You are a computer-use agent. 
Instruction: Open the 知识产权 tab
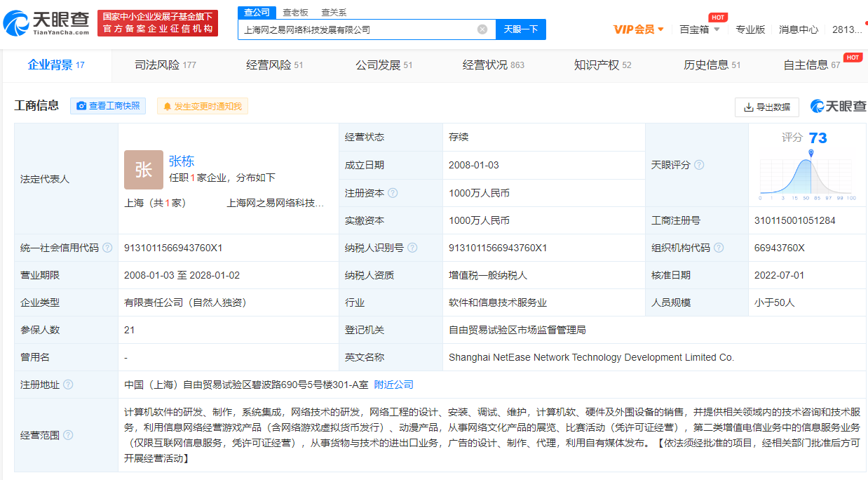[x=603, y=65]
